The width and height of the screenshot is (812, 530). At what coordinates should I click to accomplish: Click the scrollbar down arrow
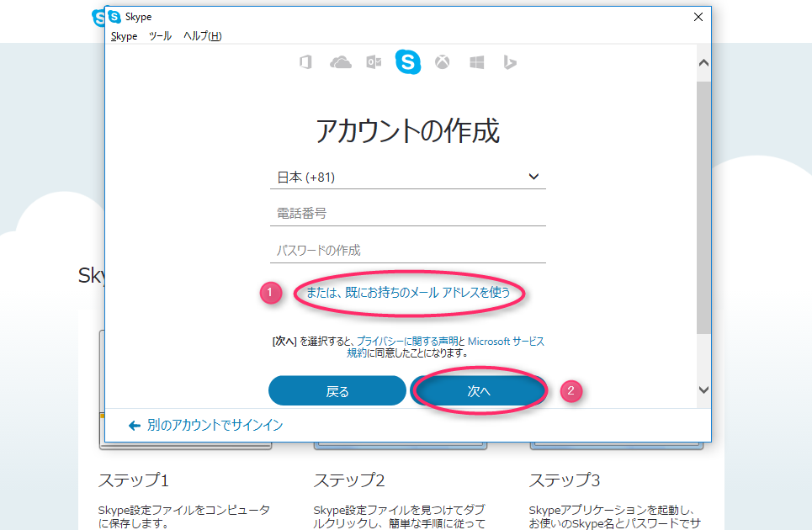[703, 390]
